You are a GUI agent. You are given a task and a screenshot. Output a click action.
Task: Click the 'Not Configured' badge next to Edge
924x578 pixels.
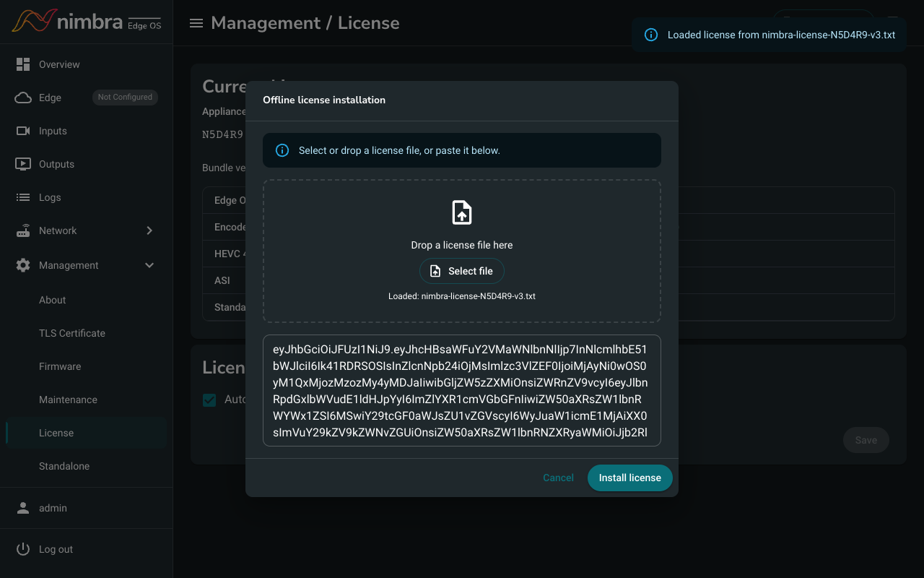pos(125,97)
